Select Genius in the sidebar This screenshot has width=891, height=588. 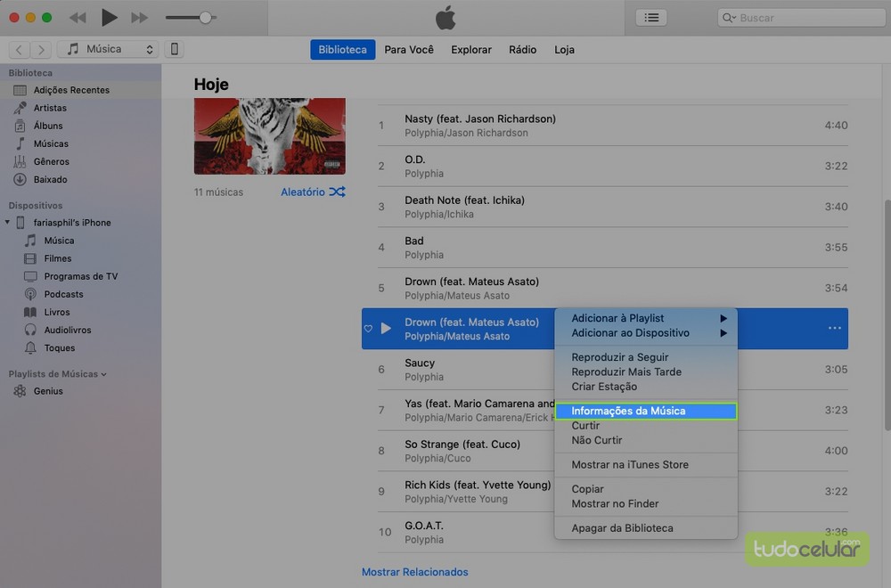pyautogui.click(x=48, y=391)
